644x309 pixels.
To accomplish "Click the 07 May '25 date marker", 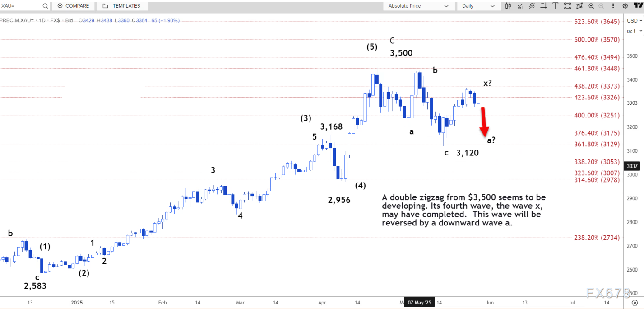I will (420, 302).
